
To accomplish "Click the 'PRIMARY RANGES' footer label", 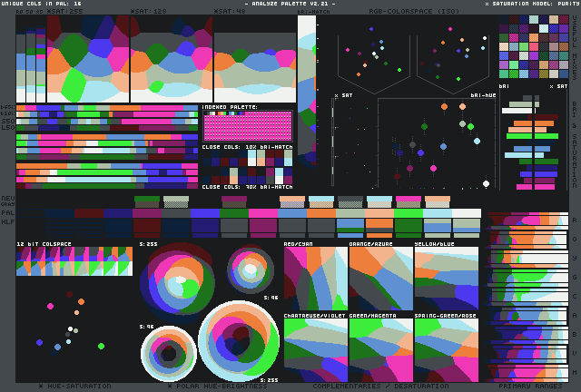I will pyautogui.click(x=530, y=386).
